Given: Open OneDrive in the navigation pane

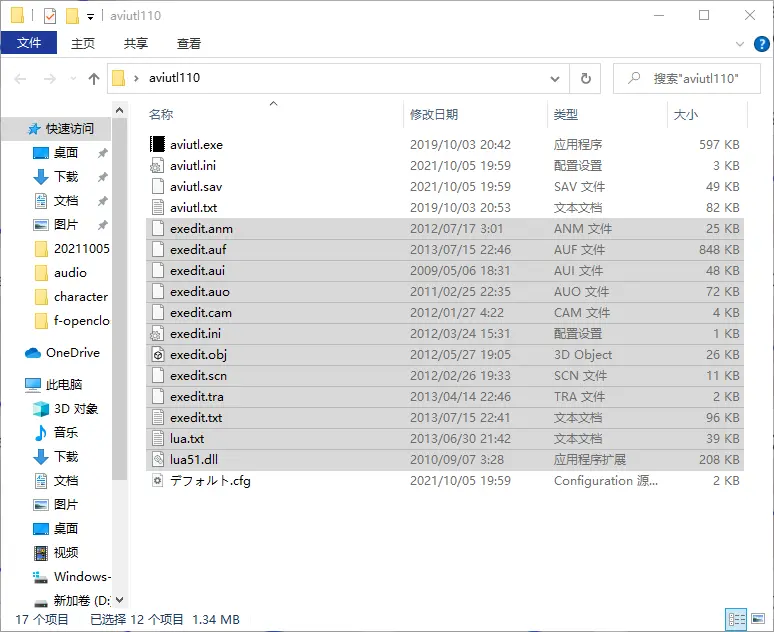Looking at the screenshot, I should tap(72, 352).
